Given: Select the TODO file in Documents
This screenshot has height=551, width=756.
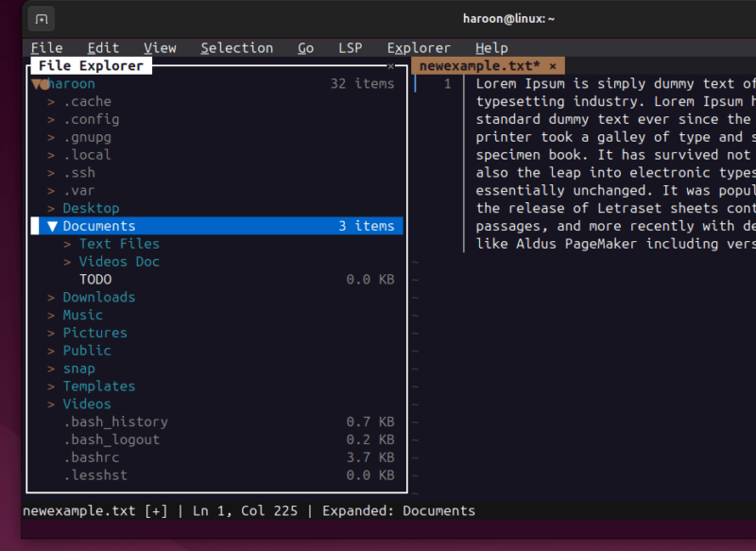Looking at the screenshot, I should coord(94,279).
